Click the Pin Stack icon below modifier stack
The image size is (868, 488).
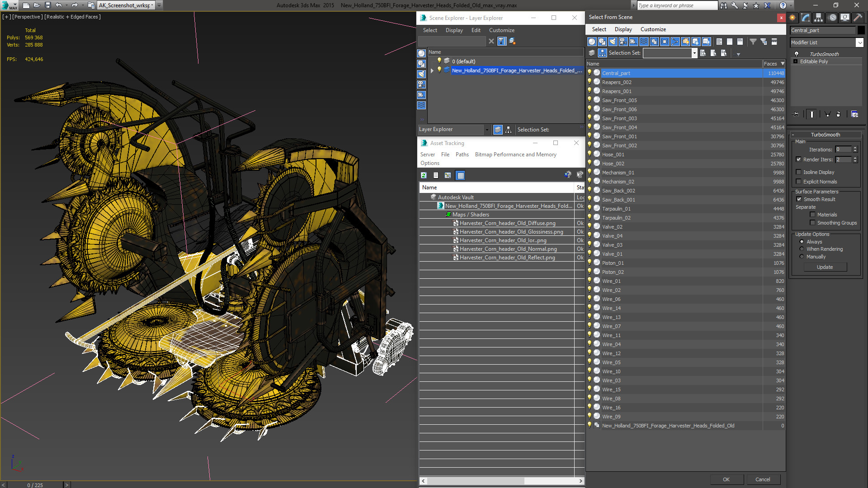796,114
